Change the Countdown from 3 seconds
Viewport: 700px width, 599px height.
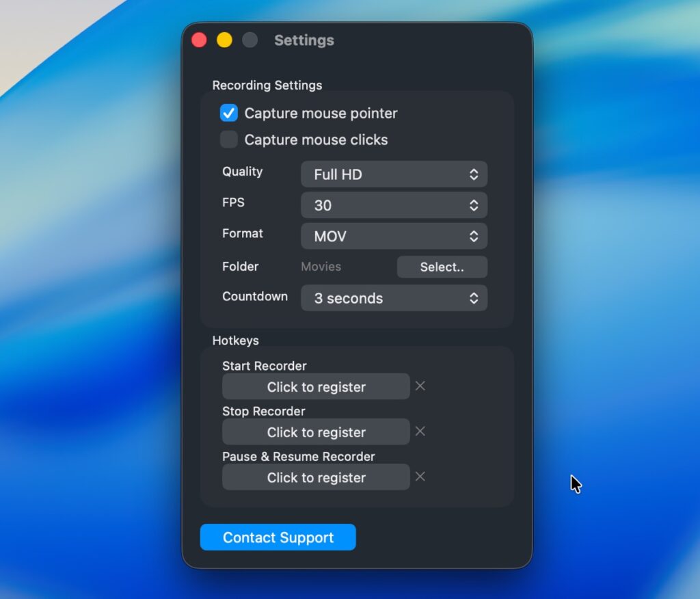click(x=394, y=298)
